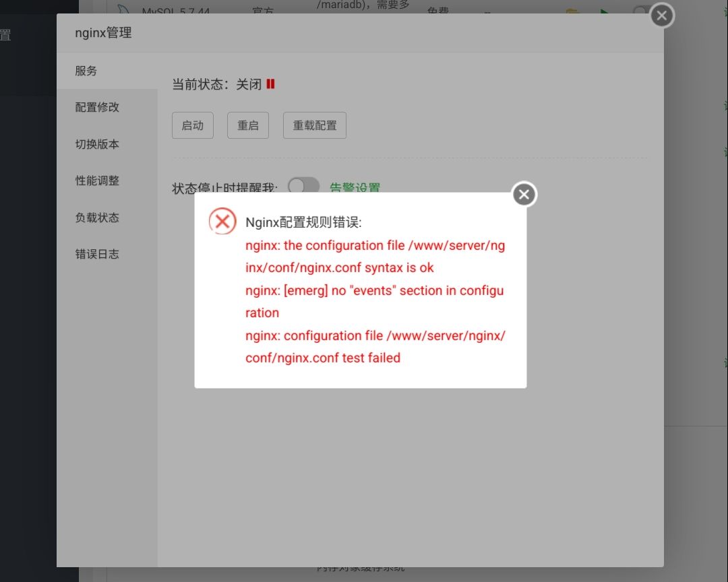Click the nginx管理 dialog title
728x582 pixels.
104,33
